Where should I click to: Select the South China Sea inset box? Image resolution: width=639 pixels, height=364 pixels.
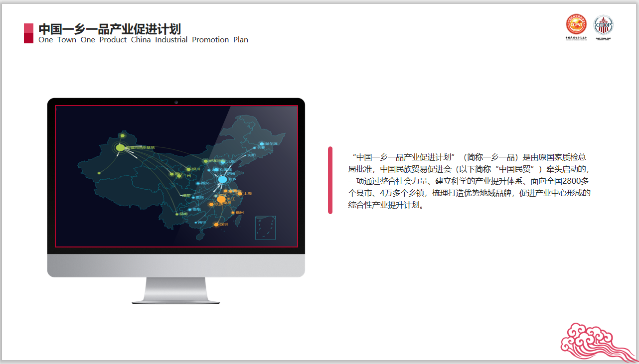click(x=265, y=228)
